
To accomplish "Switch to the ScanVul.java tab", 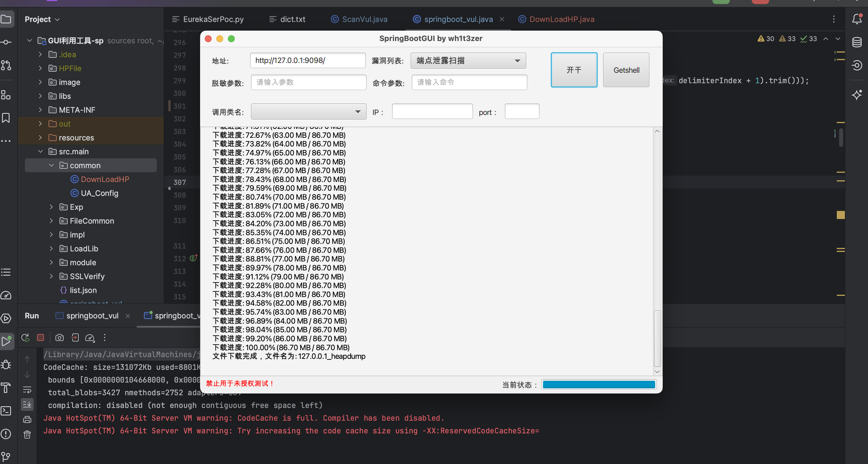I will coord(364,19).
